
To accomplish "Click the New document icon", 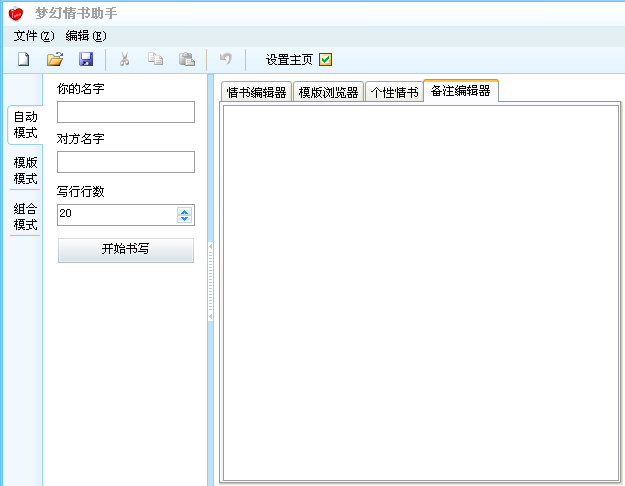I will point(24,59).
